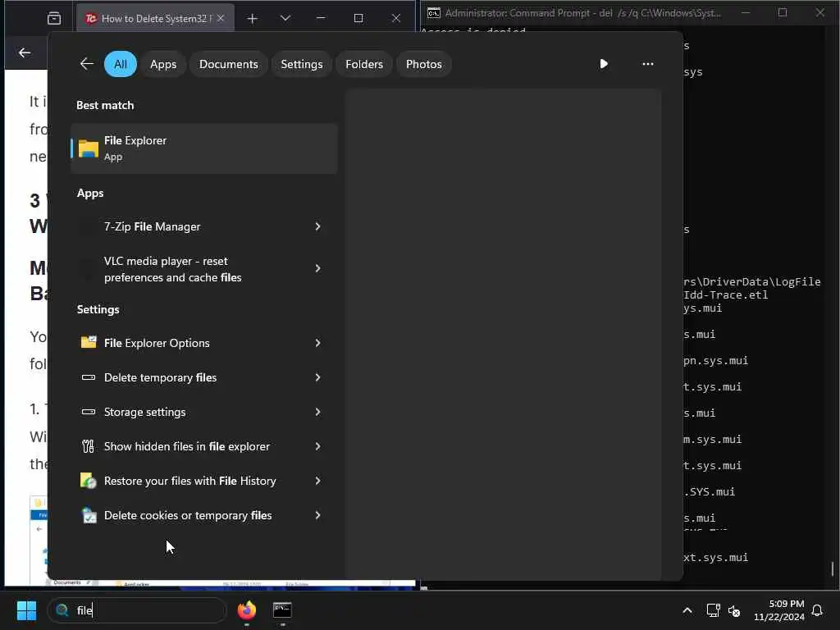Open the search panel three-dot options menu
This screenshot has width=840, height=630.
[648, 64]
